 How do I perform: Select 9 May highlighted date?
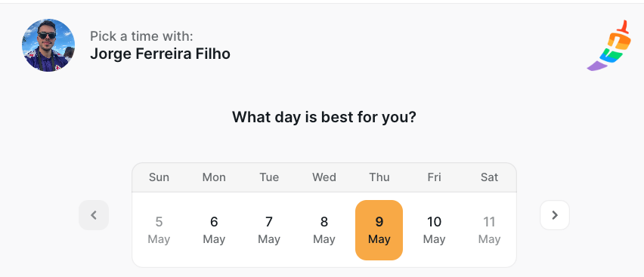379,230
